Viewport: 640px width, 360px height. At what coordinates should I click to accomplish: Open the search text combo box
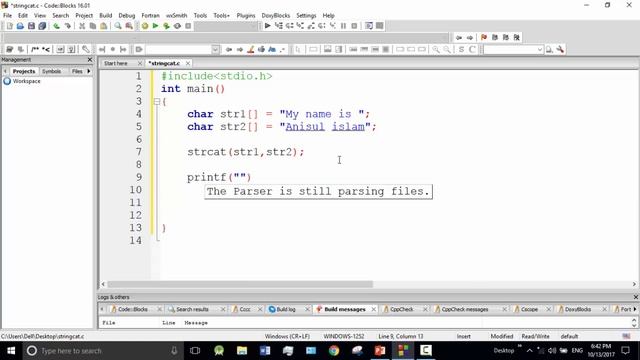[513, 49]
